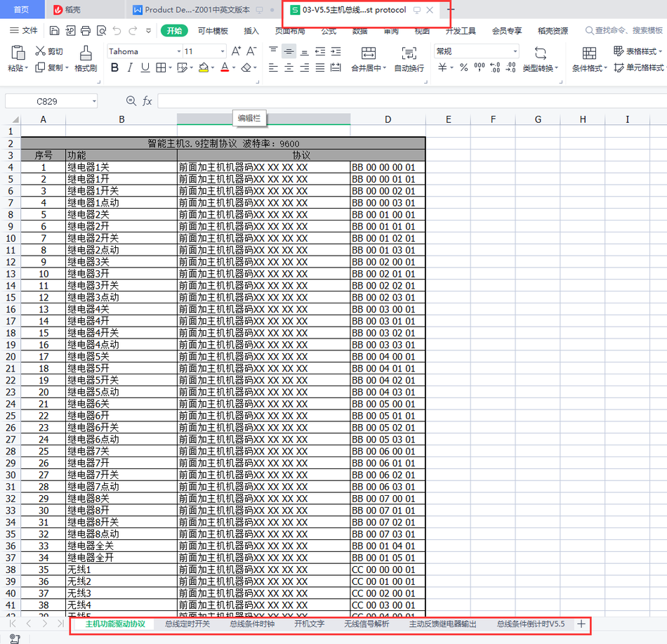
Task: Add a new sheet with plus button
Action: click(x=581, y=624)
